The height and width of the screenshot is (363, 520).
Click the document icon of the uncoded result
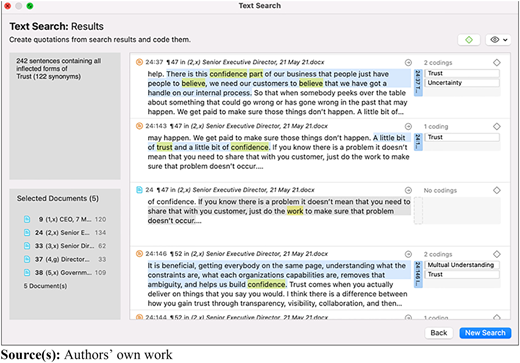point(139,190)
